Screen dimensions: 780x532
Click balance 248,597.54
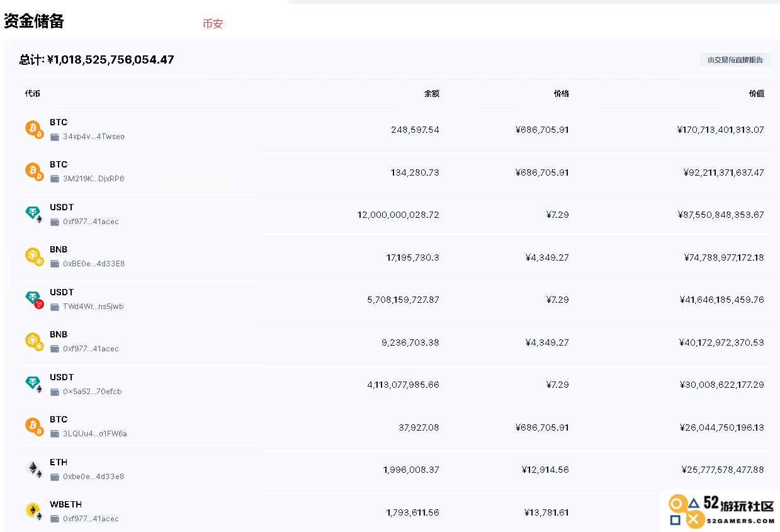pos(415,130)
